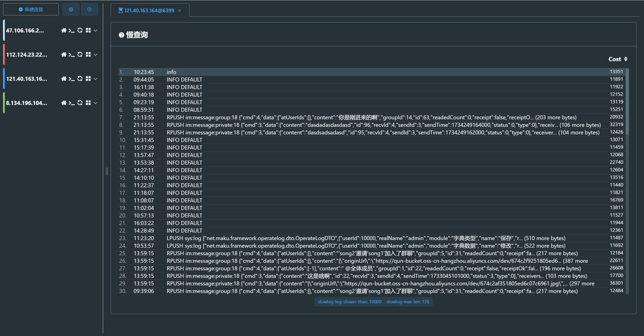Open console for connection 8.134.196.104
Screen dimensions: 644x336
[x=72, y=103]
